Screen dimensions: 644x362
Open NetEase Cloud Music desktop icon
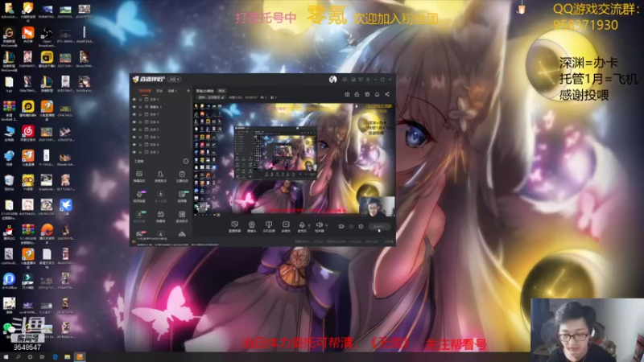click(x=28, y=134)
